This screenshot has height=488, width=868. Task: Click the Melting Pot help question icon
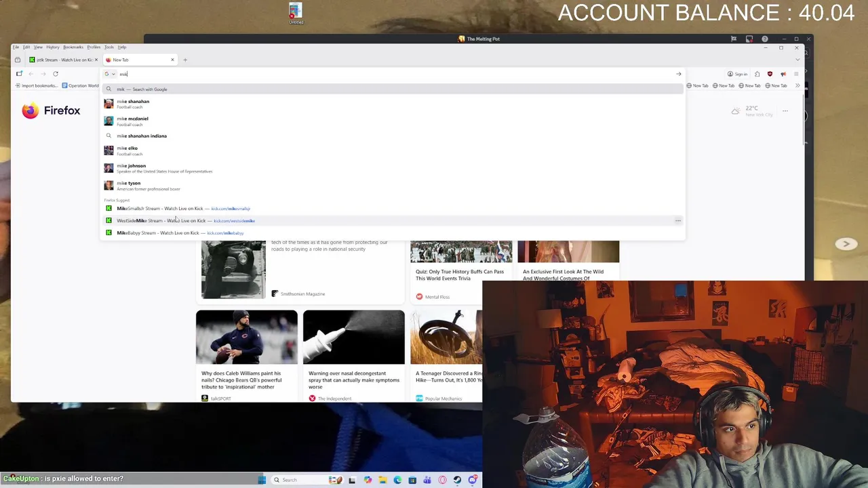(x=765, y=39)
